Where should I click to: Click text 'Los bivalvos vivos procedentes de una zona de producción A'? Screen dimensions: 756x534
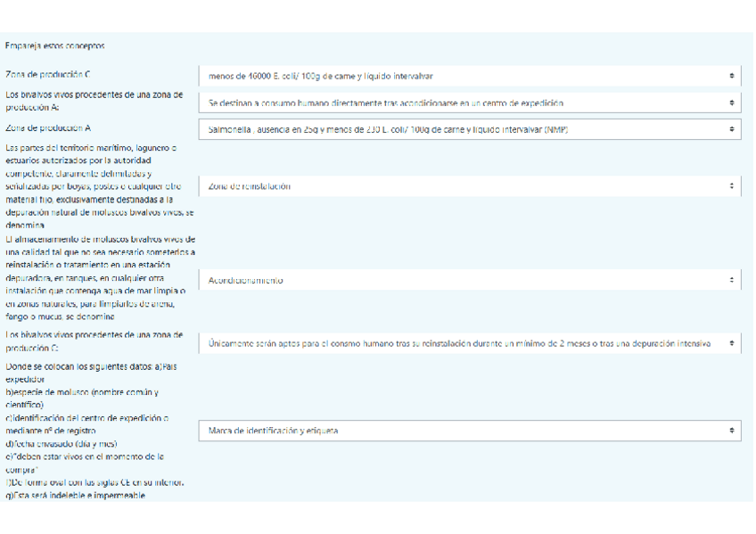[x=94, y=102]
